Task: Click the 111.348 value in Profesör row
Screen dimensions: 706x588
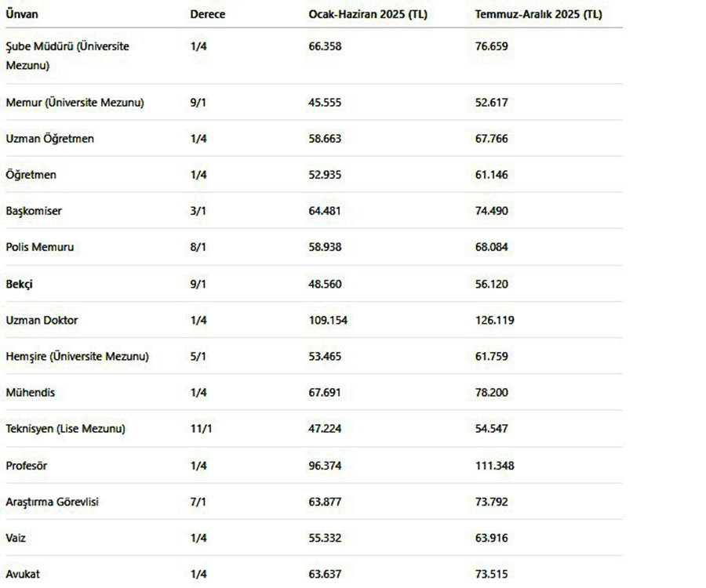Action: pos(494,466)
